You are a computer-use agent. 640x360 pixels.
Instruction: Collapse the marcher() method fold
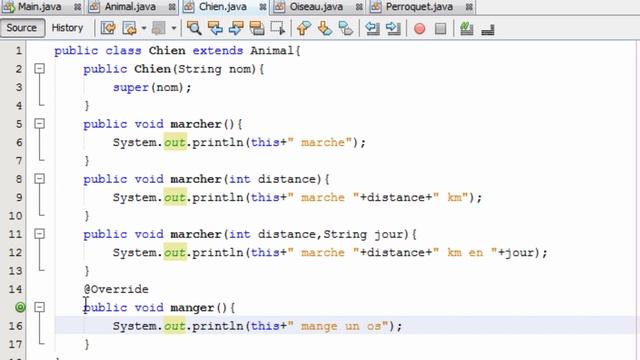[x=39, y=124]
